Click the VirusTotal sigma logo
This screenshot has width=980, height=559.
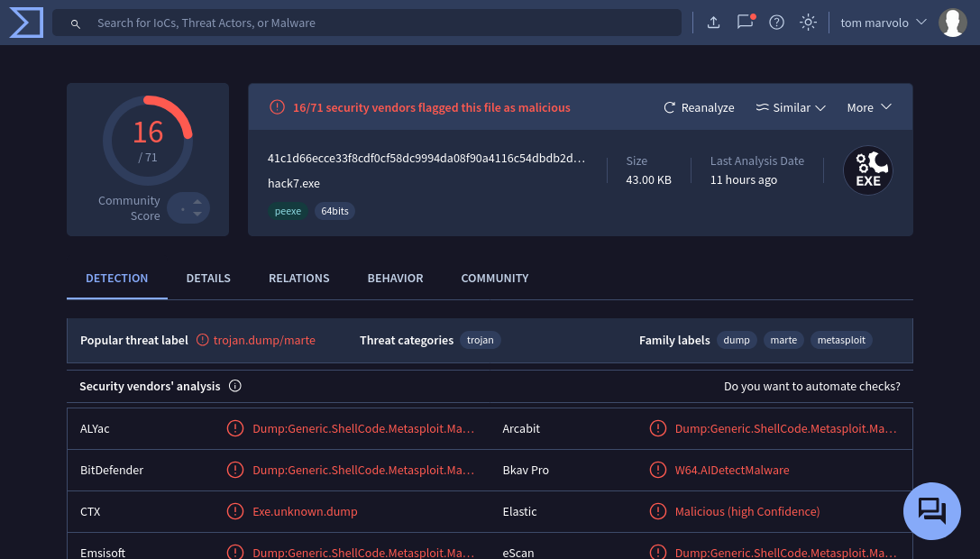click(x=26, y=23)
